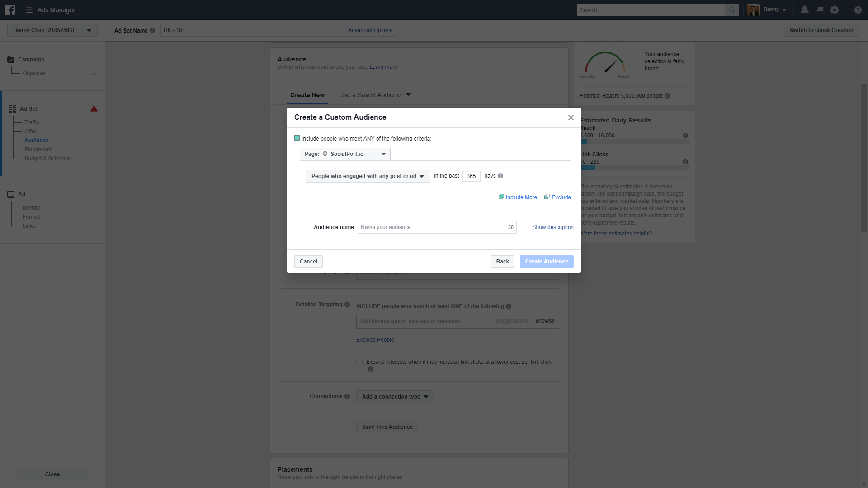Click the search magnifier button

coord(731,10)
